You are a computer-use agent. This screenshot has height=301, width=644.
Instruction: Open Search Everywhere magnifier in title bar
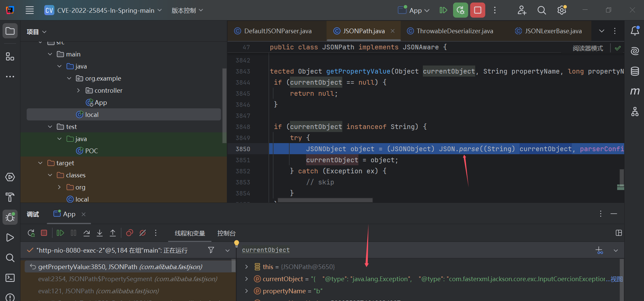click(x=542, y=10)
